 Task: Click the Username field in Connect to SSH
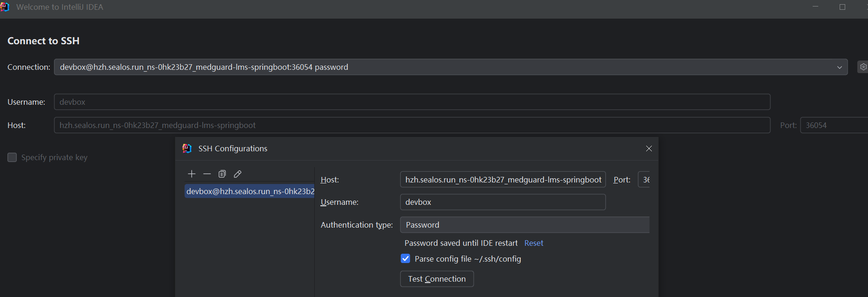coord(412,102)
